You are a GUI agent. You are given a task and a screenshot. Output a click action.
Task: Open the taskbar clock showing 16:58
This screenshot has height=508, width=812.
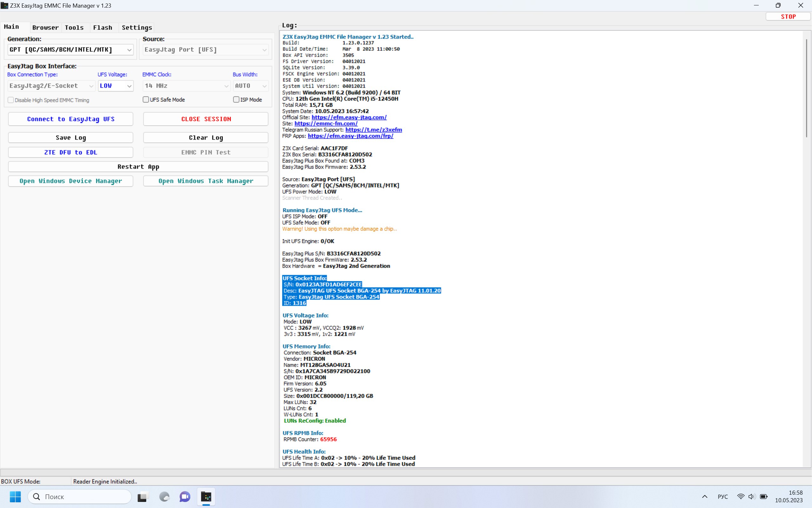pyautogui.click(x=789, y=496)
